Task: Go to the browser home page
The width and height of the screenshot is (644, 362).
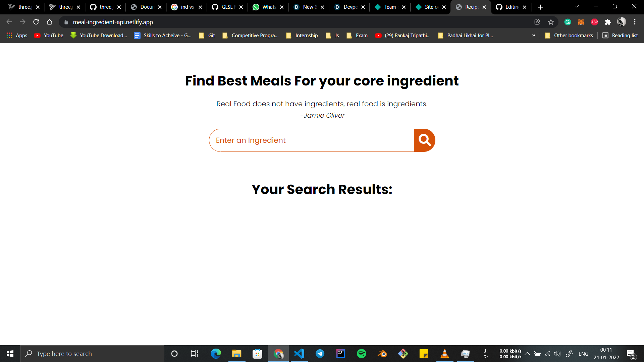Action: coord(50,22)
